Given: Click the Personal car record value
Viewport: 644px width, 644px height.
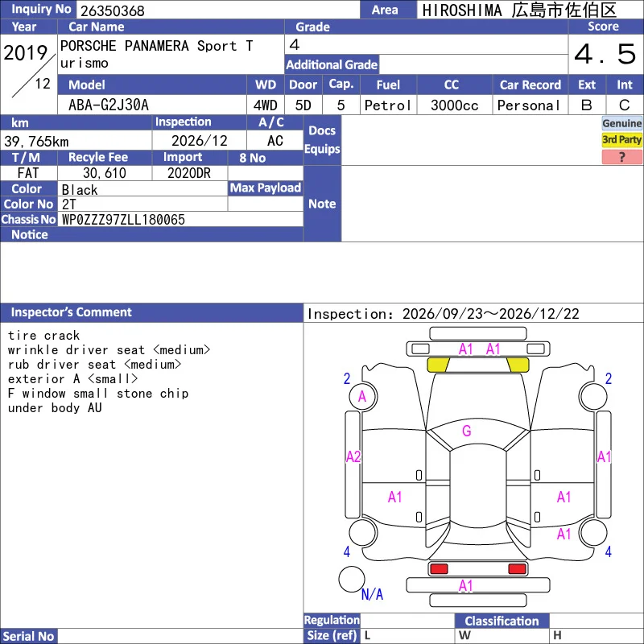Looking at the screenshot, I should pos(529,105).
